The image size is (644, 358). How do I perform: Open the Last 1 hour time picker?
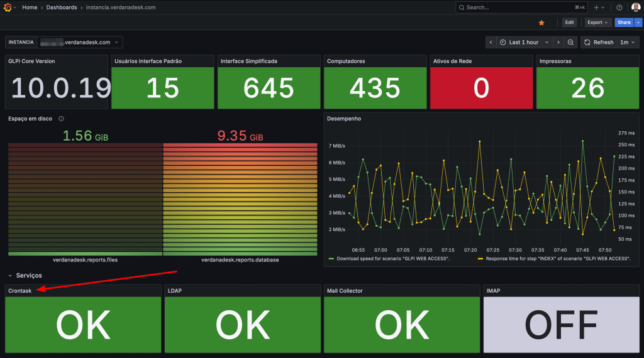[x=524, y=42]
